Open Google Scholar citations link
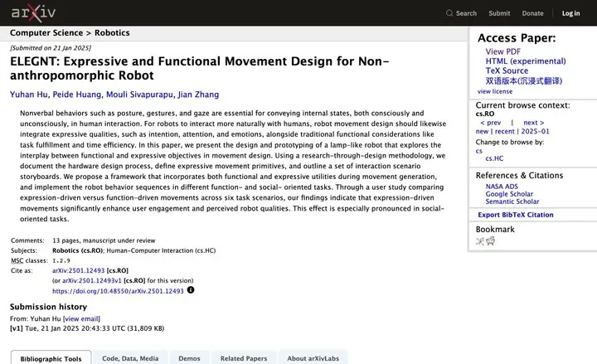The image size is (597, 364). [509, 194]
